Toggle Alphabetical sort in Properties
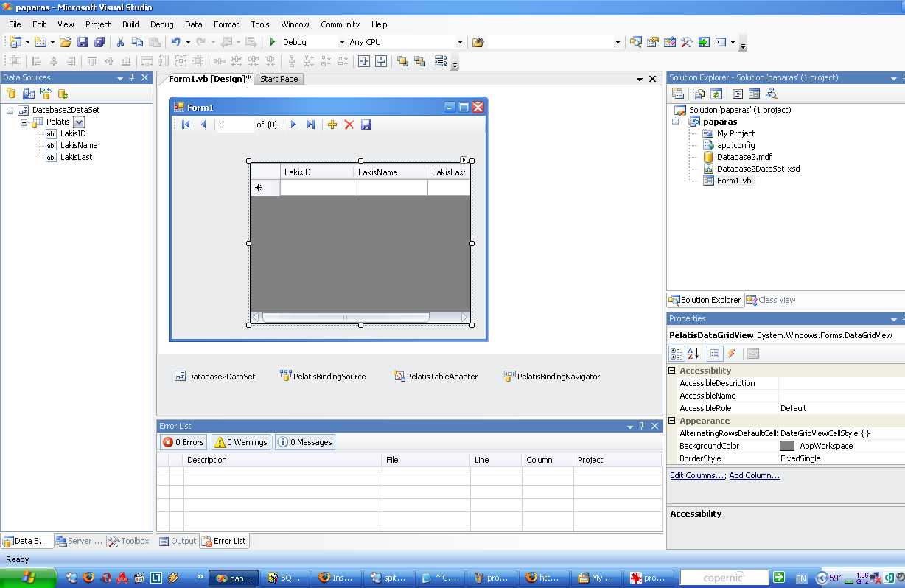Image resolution: width=905 pixels, height=588 pixels. 693,354
